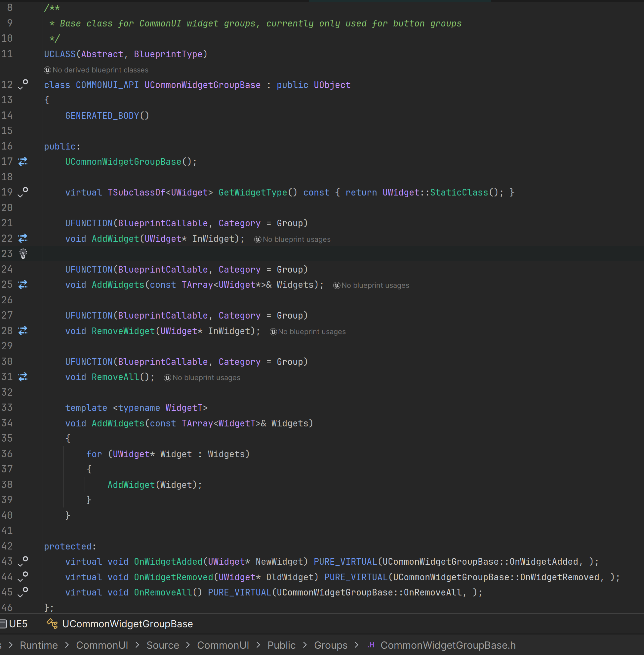Click OnWidgetAdded function name on line 43
Viewport: 644px width, 655px height.
(x=168, y=562)
